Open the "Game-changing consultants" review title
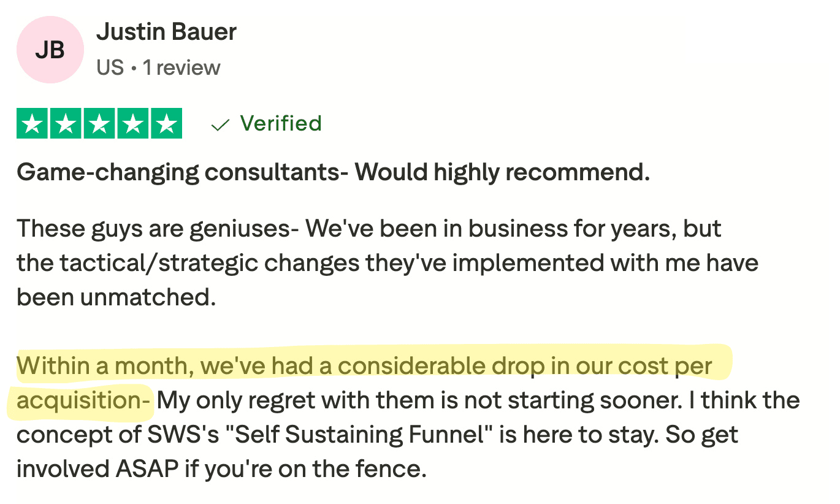Screen dimensions: 840x504 coord(333,173)
